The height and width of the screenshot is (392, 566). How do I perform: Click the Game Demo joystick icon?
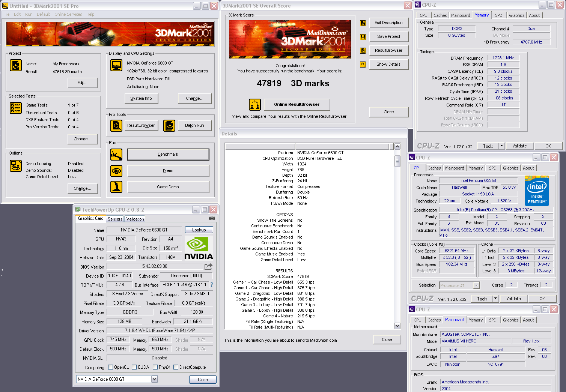[x=116, y=187]
